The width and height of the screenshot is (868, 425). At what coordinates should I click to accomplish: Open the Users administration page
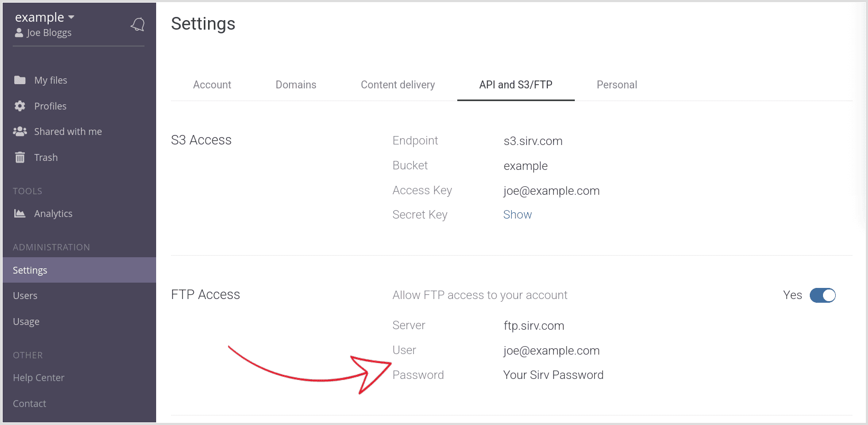pyautogui.click(x=25, y=295)
